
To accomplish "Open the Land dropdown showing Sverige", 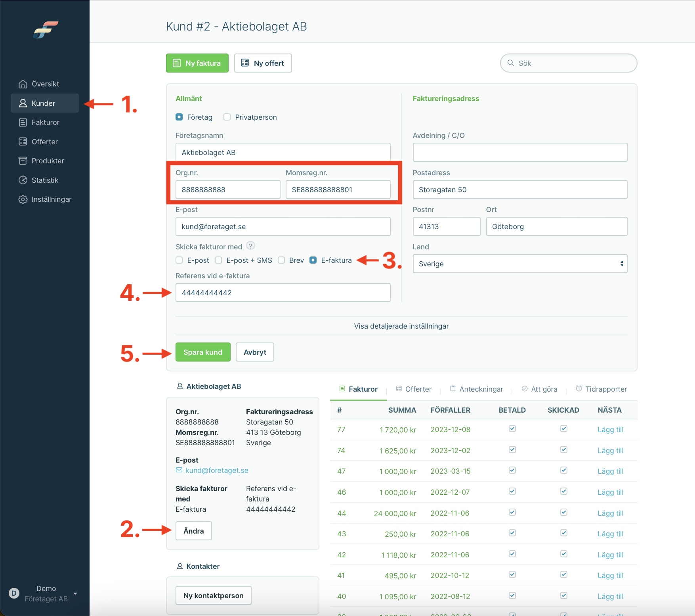I will pyautogui.click(x=520, y=264).
